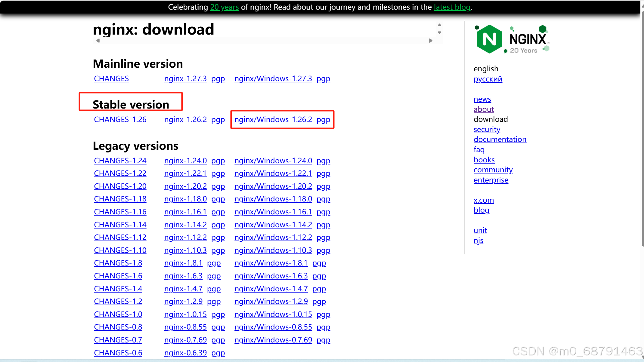Viewport: 644px width, 362px height.
Task: Open the CHANGES-0.8 changelog
Action: (118, 327)
